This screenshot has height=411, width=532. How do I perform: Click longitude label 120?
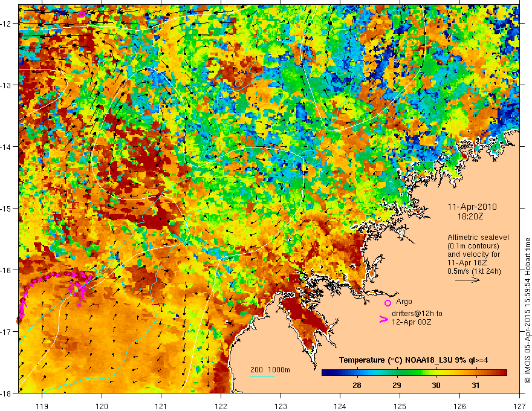click(x=102, y=407)
